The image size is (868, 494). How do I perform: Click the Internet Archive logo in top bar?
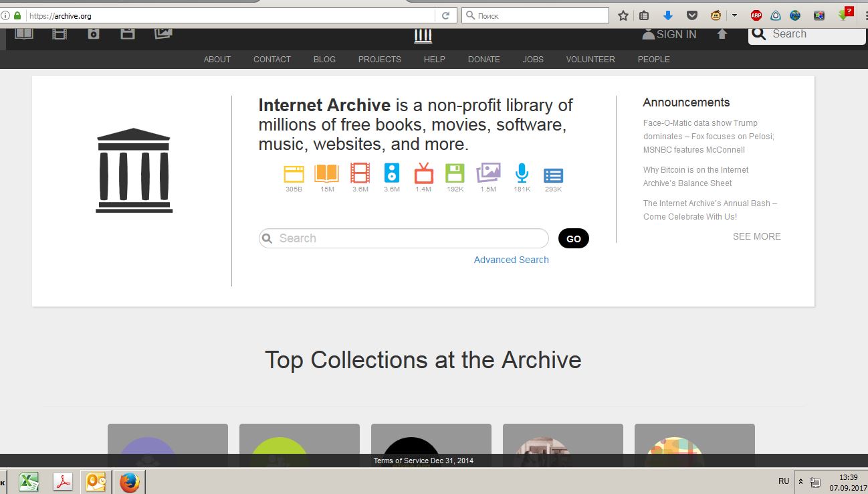point(423,35)
